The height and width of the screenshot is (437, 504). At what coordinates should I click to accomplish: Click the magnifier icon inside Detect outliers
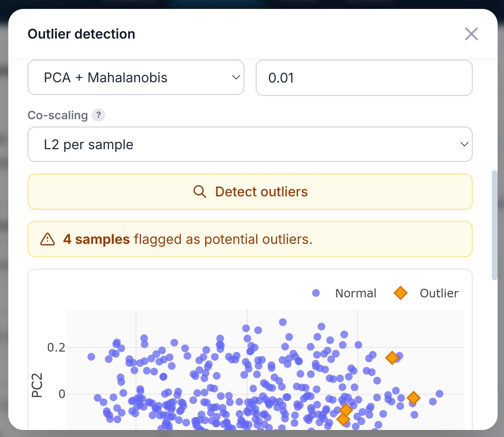(200, 192)
